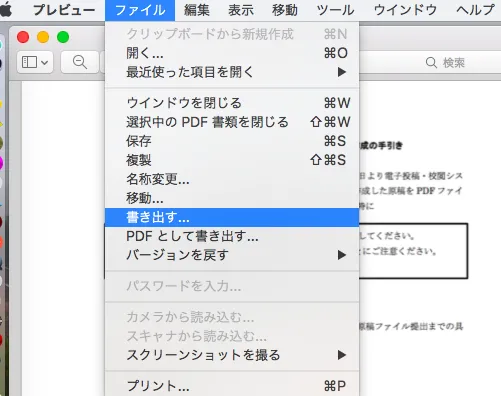The width and height of the screenshot is (501, 396).
Task: Minimize the window with yellow button
Action: 43,37
